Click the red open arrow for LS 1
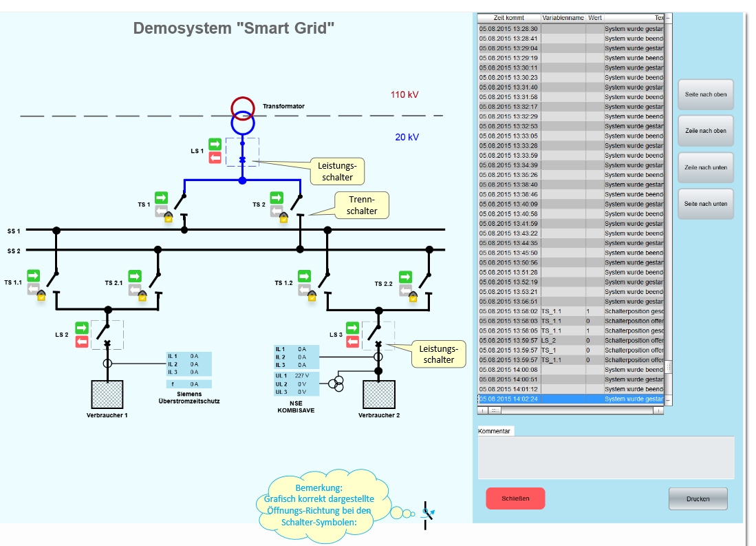This screenshot has height=546, width=756. click(x=215, y=158)
